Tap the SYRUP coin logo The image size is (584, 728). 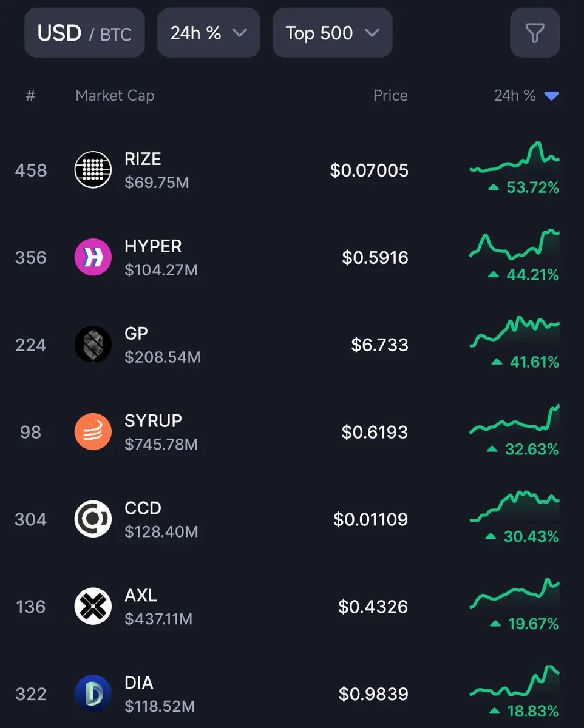coord(93,432)
